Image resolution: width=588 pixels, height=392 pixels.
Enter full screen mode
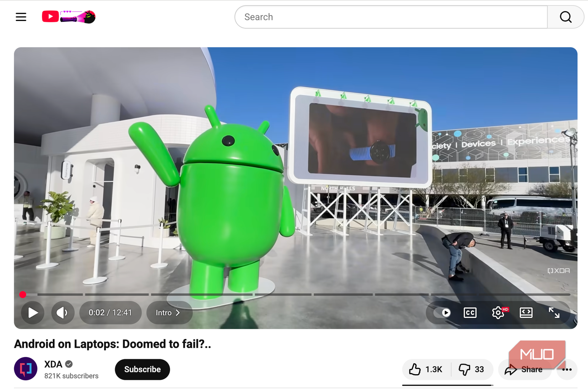click(x=554, y=313)
